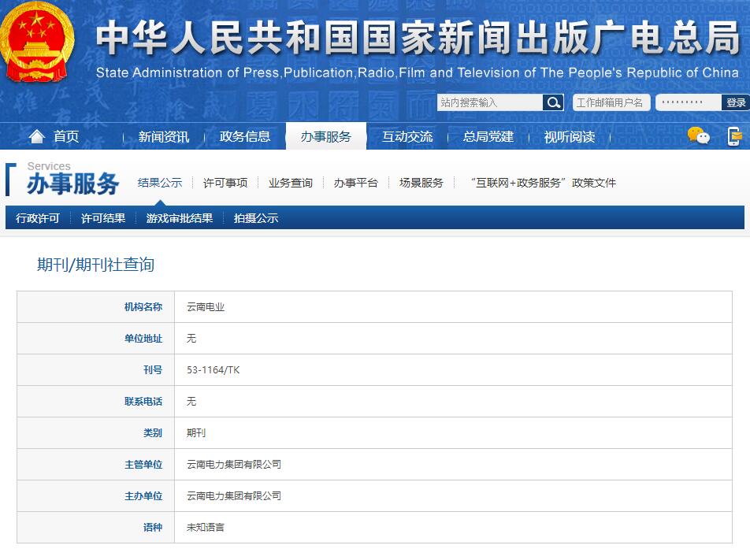Image resolution: width=750 pixels, height=560 pixels.
Task: Open 行政许可 in blue submenu
Action: pos(38,218)
